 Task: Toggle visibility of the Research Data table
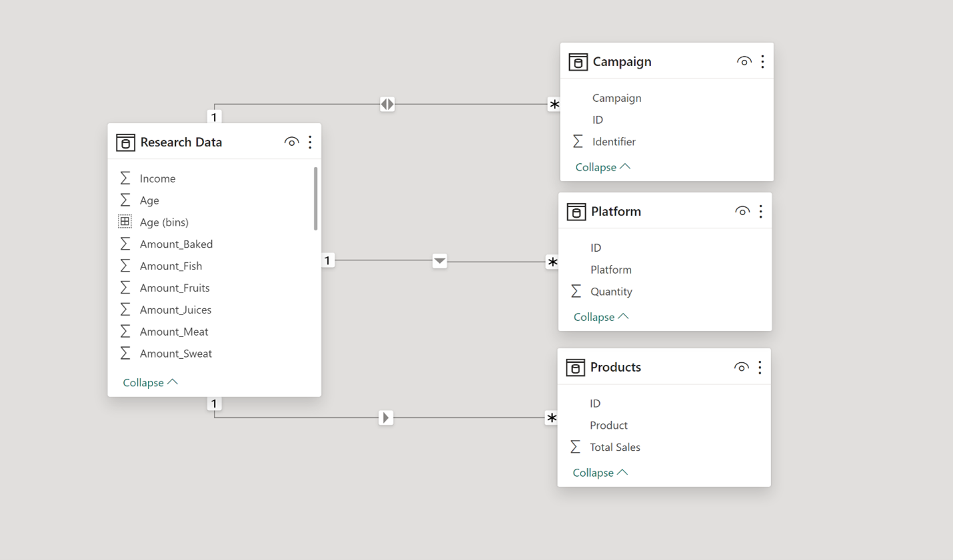point(291,142)
